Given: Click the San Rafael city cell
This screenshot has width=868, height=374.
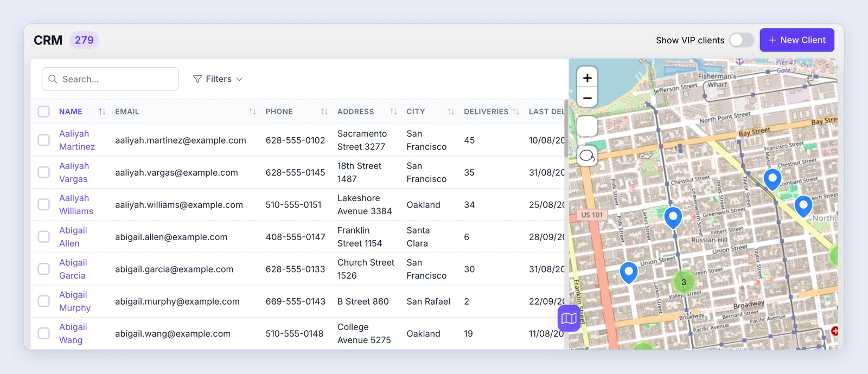Looking at the screenshot, I should click(x=428, y=301).
